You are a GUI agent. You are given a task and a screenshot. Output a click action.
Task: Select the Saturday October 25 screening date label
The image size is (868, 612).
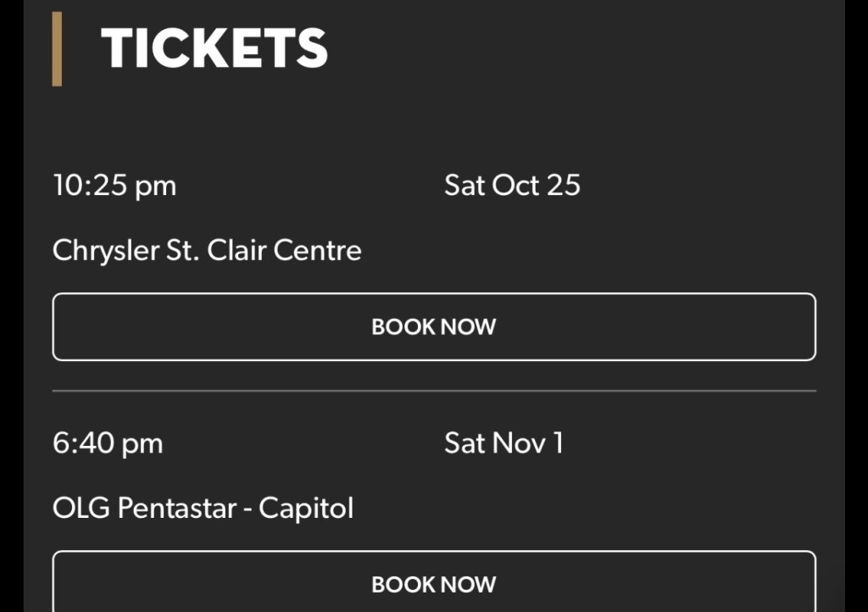pyautogui.click(x=512, y=186)
